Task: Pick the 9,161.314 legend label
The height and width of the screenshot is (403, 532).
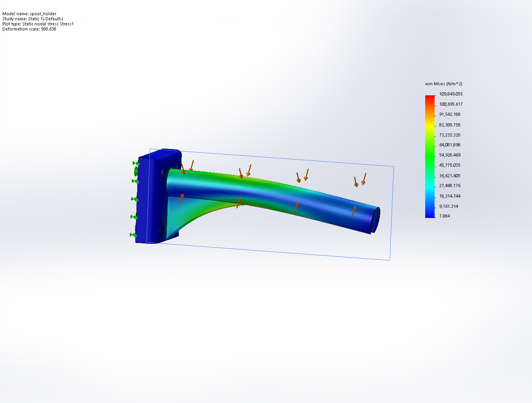Action: (x=448, y=206)
